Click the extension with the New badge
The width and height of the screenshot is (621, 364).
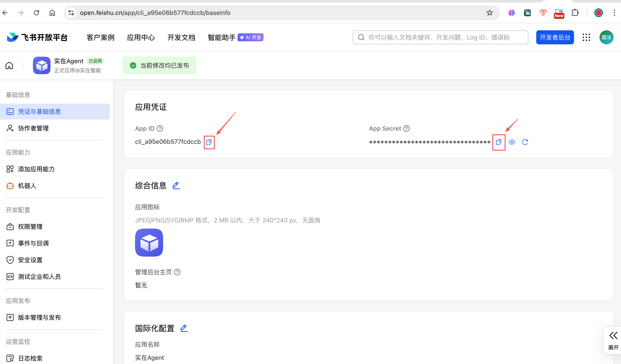[559, 13]
